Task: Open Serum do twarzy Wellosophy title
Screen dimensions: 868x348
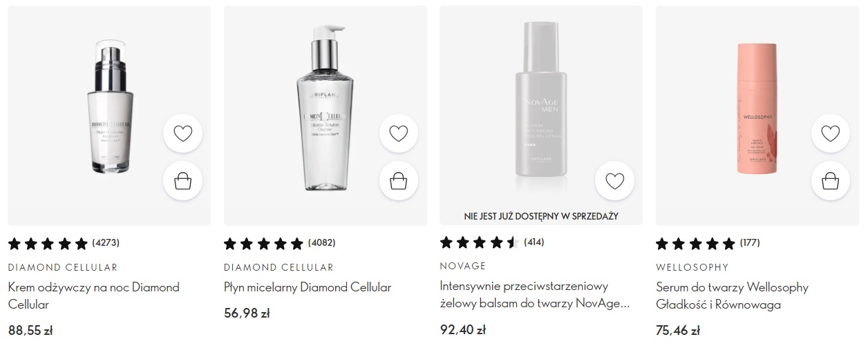Action: (732, 296)
